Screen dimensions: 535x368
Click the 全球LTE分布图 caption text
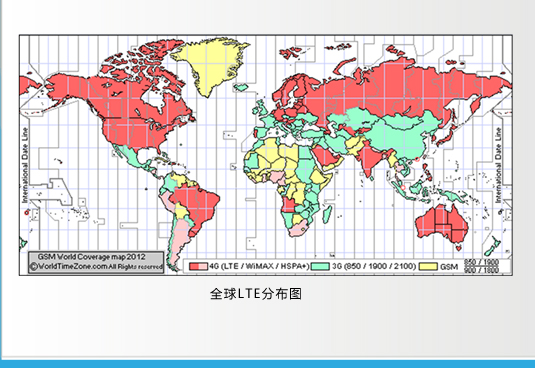pos(256,294)
